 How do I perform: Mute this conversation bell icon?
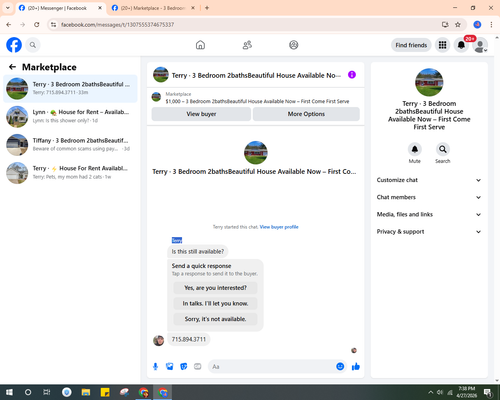coord(415,149)
